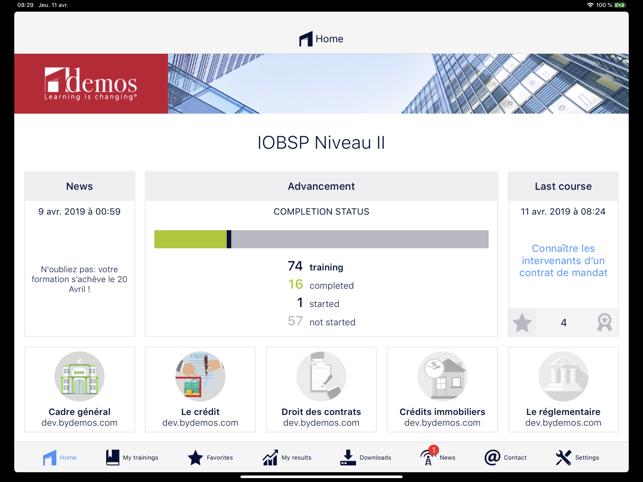This screenshot has height=482, width=643.
Task: Tap the Home icon in bottom bar
Action: coord(50,457)
